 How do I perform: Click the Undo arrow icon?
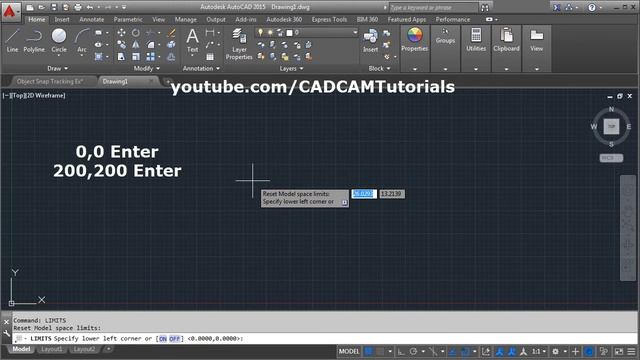pos(89,7)
